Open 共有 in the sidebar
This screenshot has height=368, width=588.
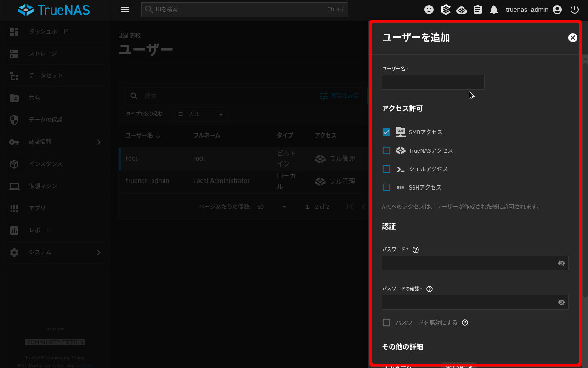(55, 98)
